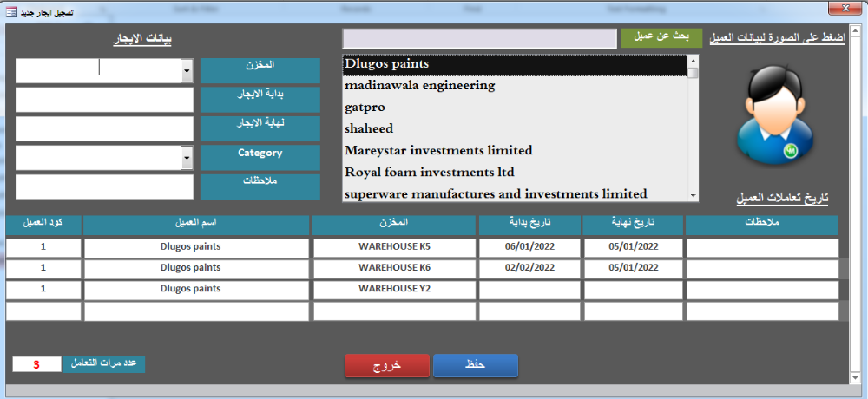The width and height of the screenshot is (868, 399).
Task: Click the ملاحظات notes input field
Action: click(104, 186)
